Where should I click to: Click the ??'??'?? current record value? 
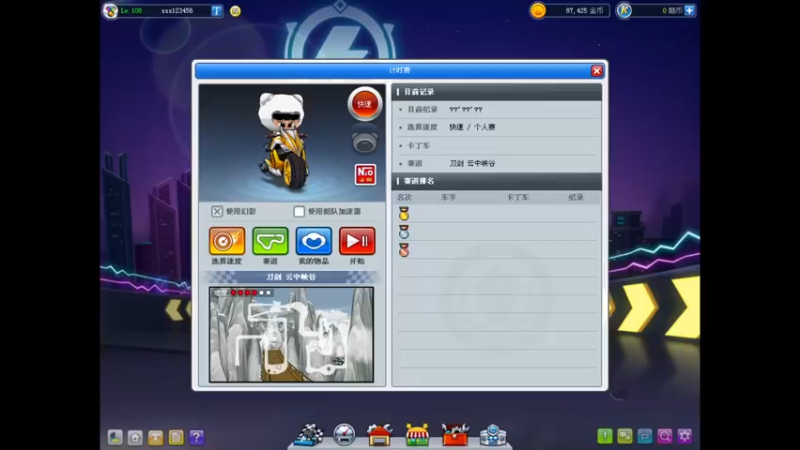[x=466, y=109]
